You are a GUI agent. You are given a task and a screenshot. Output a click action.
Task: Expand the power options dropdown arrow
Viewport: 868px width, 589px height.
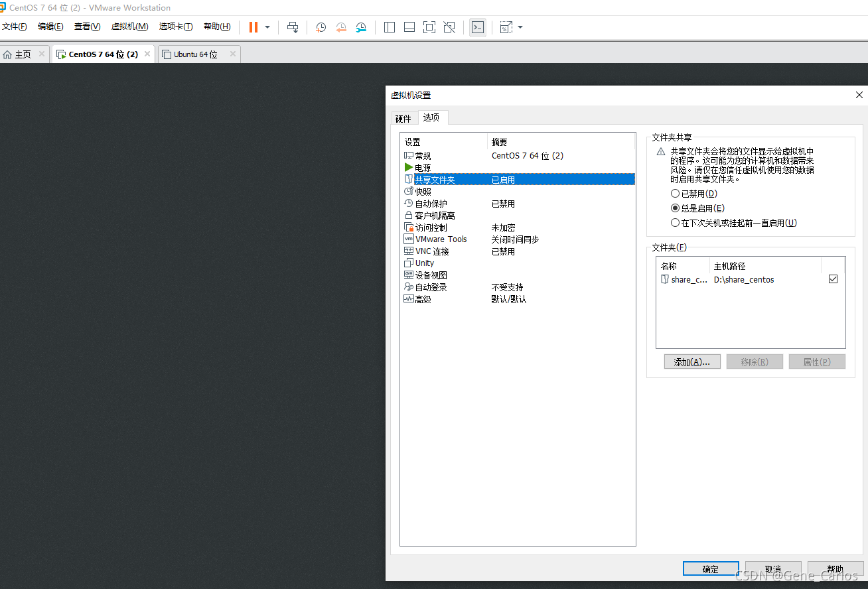(267, 27)
